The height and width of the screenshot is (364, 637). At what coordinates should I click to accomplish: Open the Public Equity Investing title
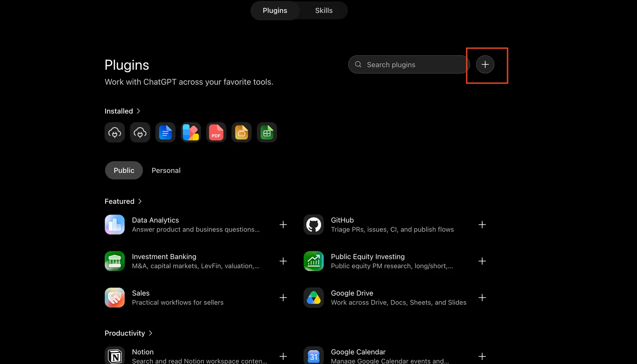click(x=368, y=257)
